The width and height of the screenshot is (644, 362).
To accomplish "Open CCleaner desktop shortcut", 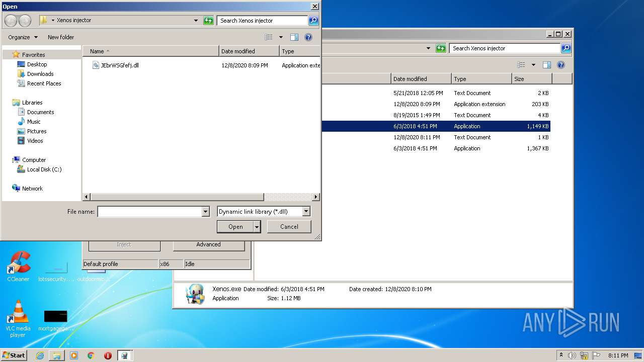I will [x=18, y=267].
